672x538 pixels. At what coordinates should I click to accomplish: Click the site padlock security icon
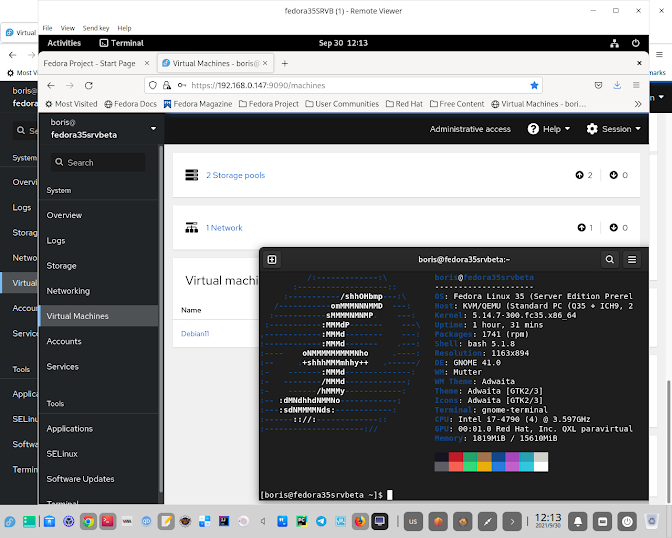[167, 85]
